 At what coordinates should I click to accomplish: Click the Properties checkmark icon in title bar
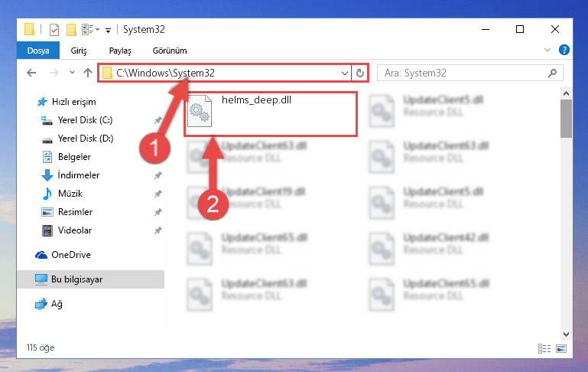click(x=54, y=29)
